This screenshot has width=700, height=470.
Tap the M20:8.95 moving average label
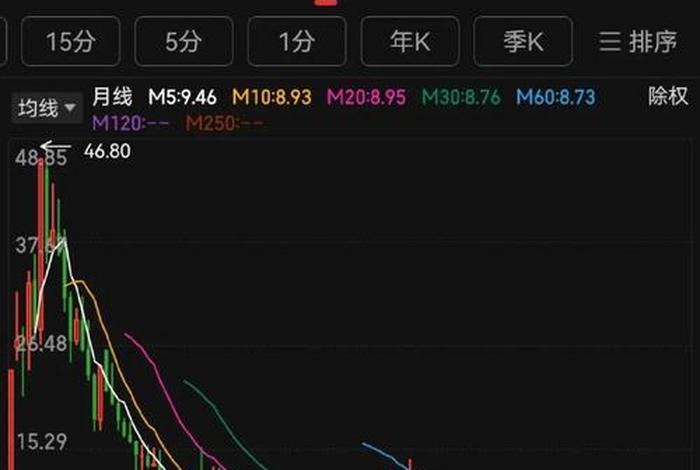[x=366, y=97]
